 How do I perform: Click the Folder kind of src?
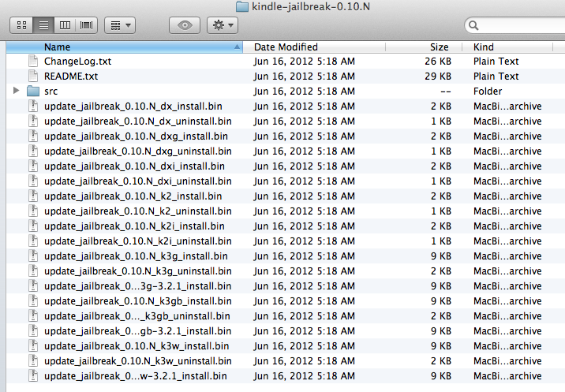pyautogui.click(x=488, y=91)
